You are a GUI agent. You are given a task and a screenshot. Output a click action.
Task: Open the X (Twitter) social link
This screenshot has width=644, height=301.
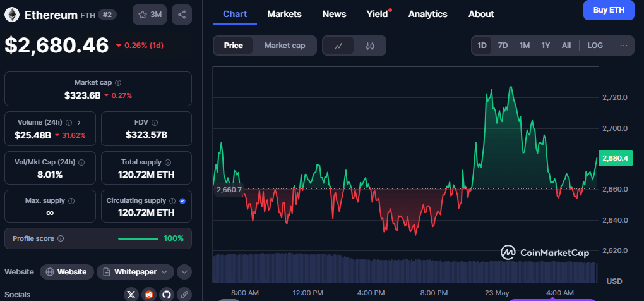pyautogui.click(x=131, y=295)
